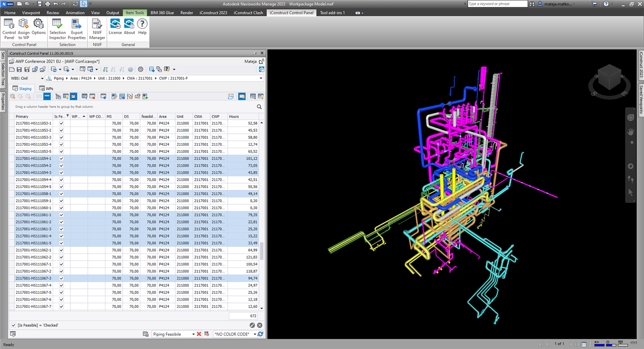Image resolution: width=644 pixels, height=349 pixels.
Task: Toggle Is Feasible checkbox for 2117001-HS111061-3
Action: [x=61, y=229]
